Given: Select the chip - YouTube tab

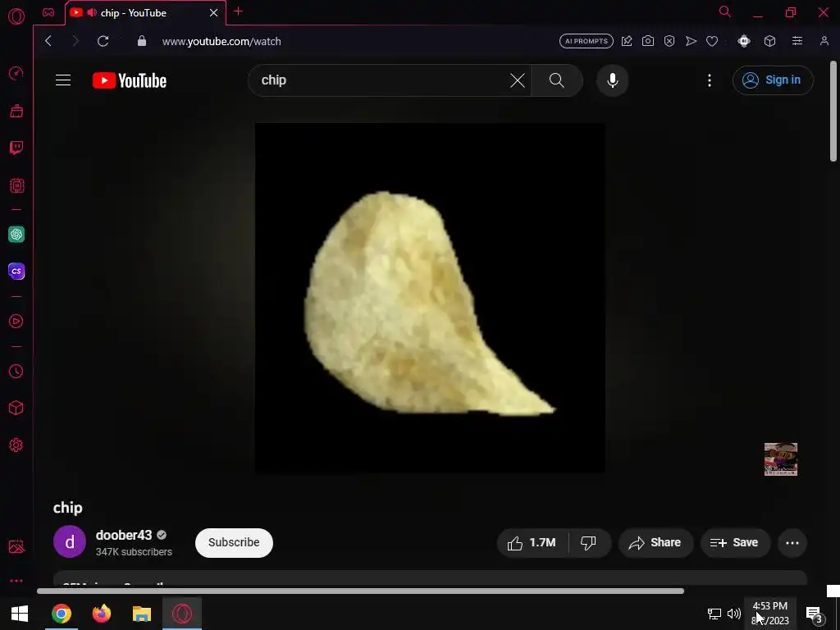Looking at the screenshot, I should pyautogui.click(x=145, y=13).
